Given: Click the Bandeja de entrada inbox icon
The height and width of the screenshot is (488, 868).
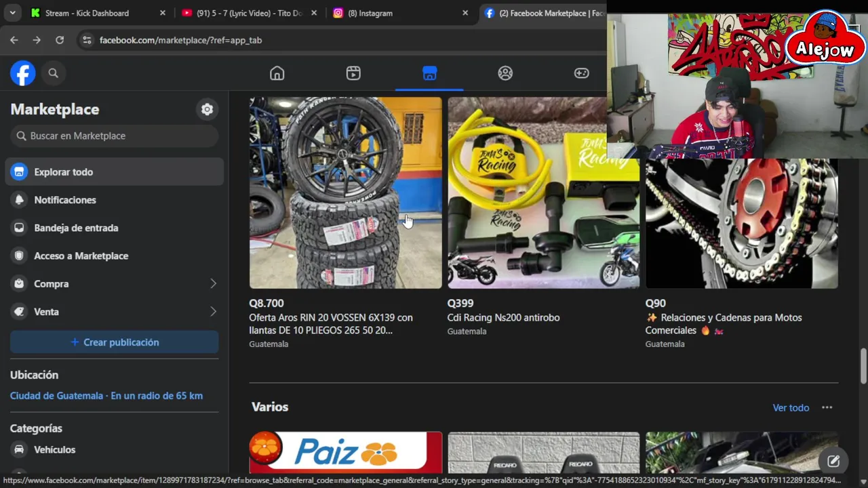Looking at the screenshot, I should [19, 228].
